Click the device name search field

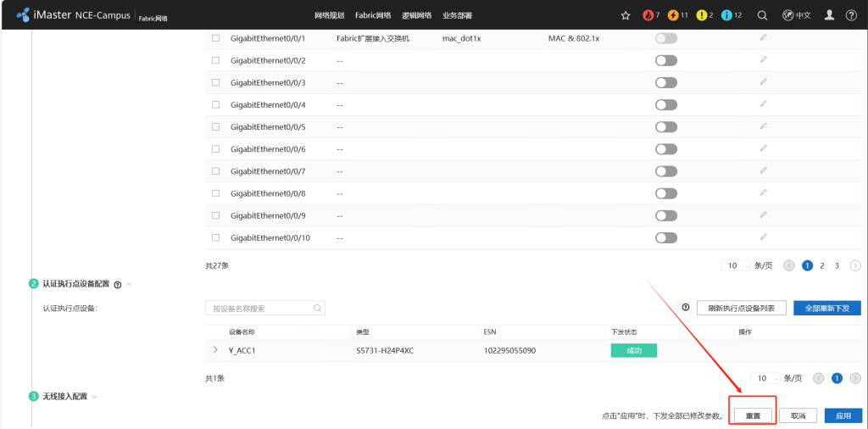click(x=259, y=309)
